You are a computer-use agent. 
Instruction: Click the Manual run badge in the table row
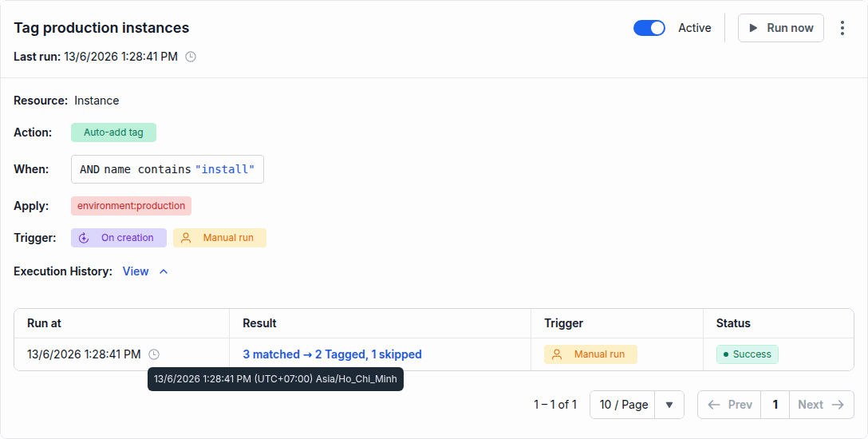tap(590, 354)
